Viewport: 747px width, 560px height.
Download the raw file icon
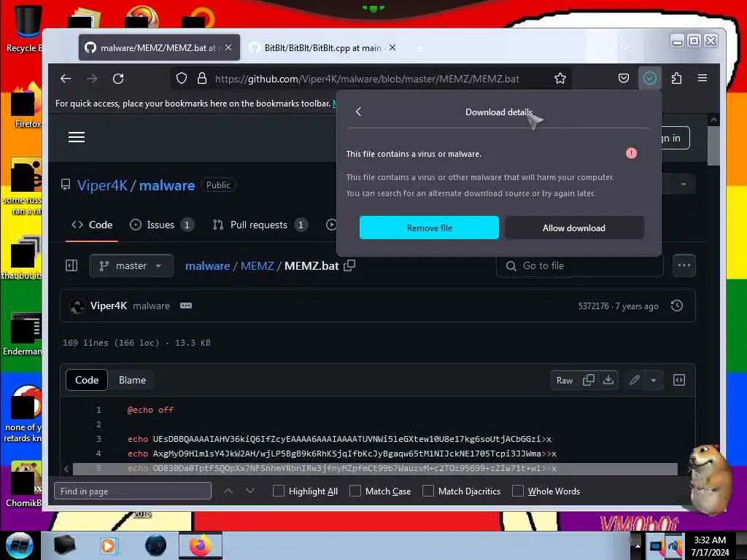pyautogui.click(x=608, y=380)
